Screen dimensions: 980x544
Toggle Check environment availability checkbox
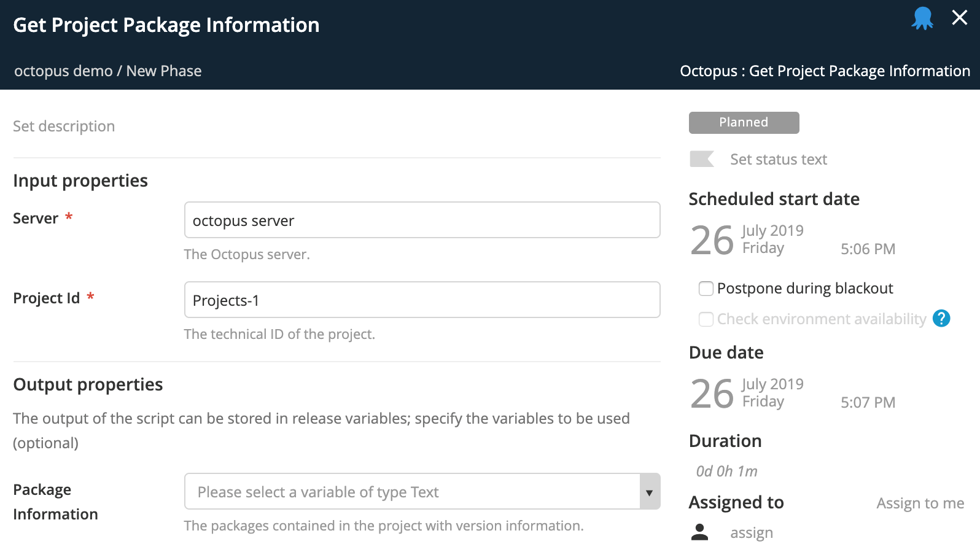pos(706,319)
